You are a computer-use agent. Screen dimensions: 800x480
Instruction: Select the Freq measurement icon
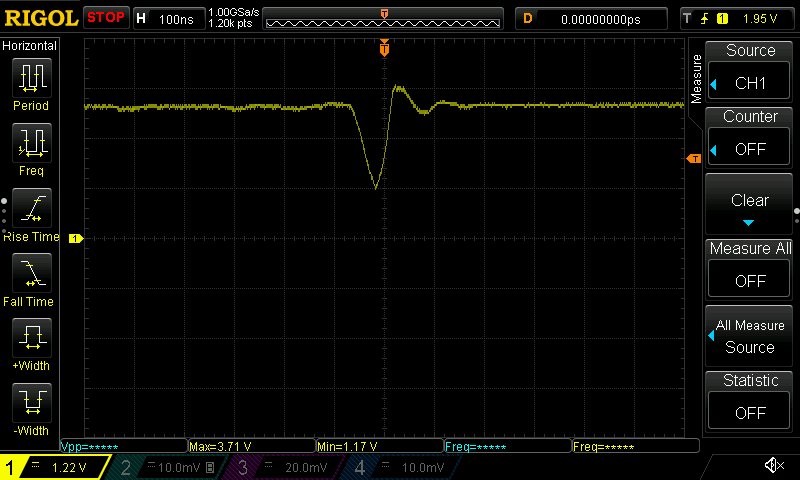pos(32,142)
